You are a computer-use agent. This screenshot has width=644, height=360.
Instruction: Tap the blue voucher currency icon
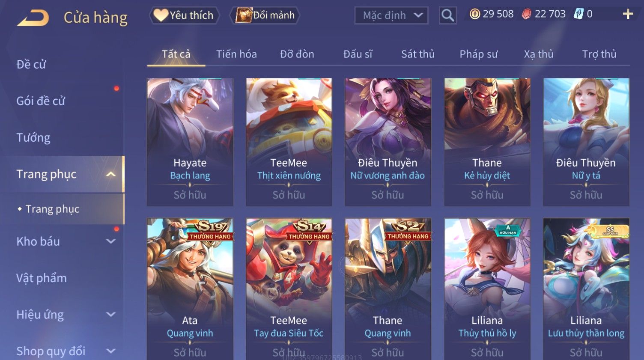point(579,14)
